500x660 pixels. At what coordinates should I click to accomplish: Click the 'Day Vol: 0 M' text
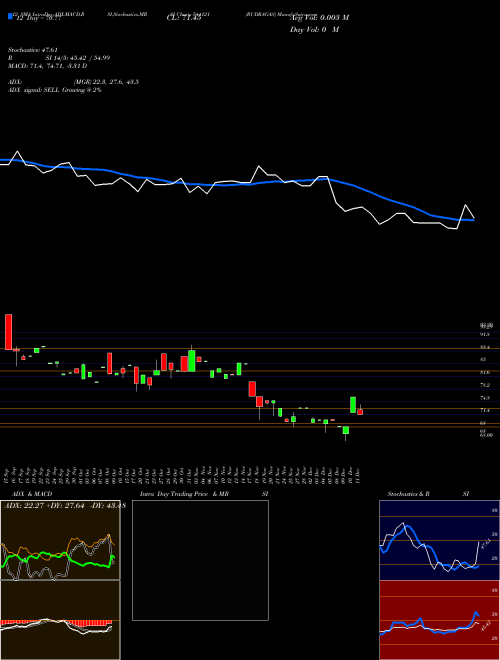click(314, 30)
